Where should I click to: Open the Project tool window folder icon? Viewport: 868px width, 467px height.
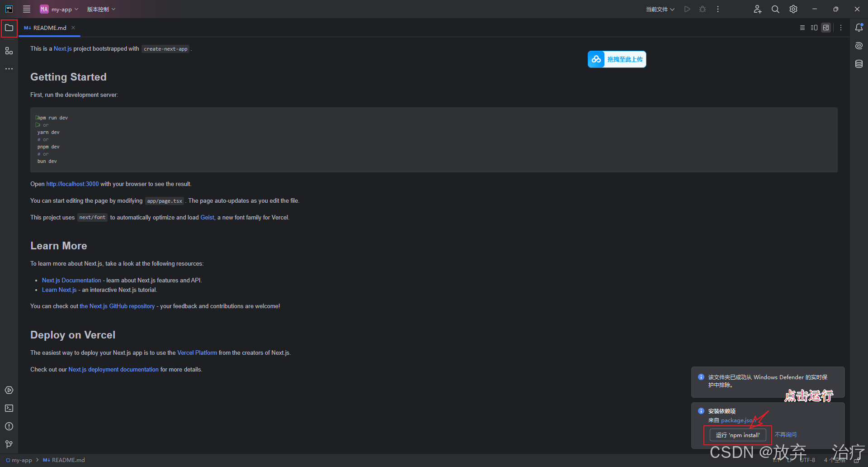point(9,28)
